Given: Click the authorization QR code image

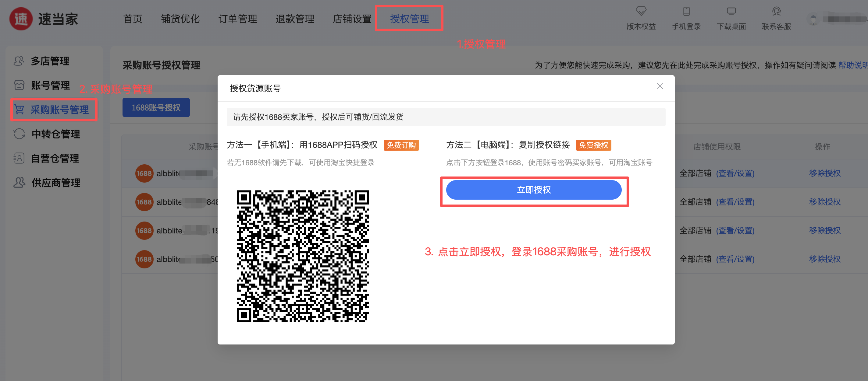Looking at the screenshot, I should (x=303, y=256).
